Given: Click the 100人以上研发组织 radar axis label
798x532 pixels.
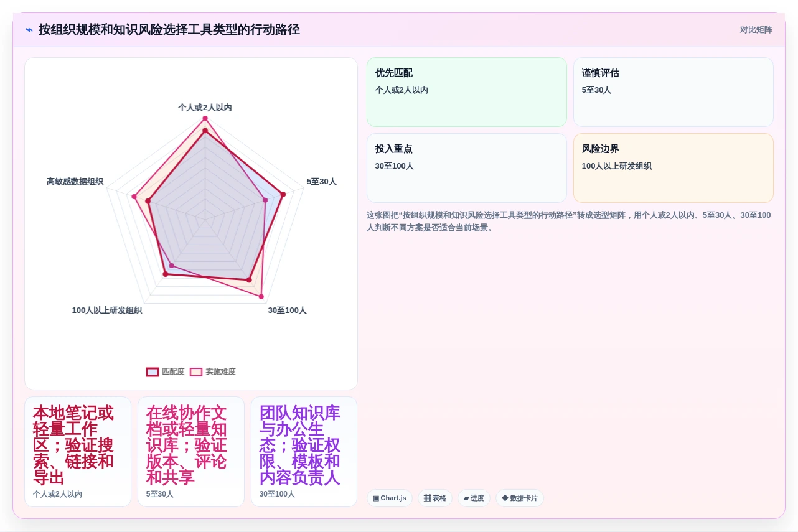Looking at the screenshot, I should click(x=107, y=310).
